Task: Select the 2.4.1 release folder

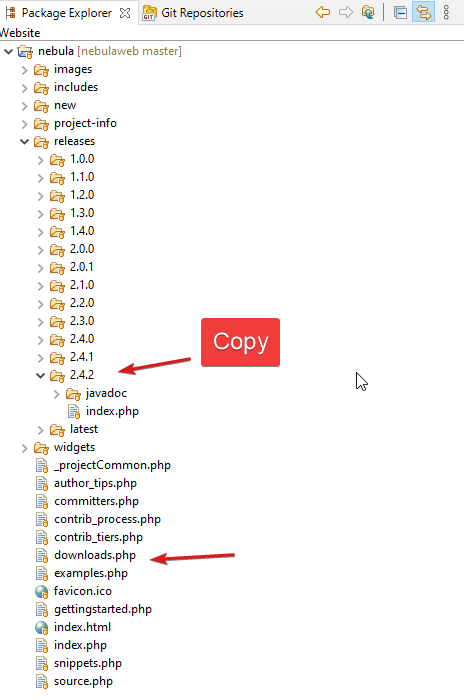Action: [x=82, y=357]
